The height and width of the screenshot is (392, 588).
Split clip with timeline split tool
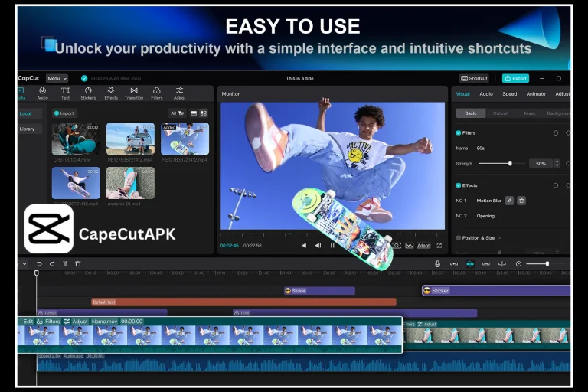[x=65, y=264]
